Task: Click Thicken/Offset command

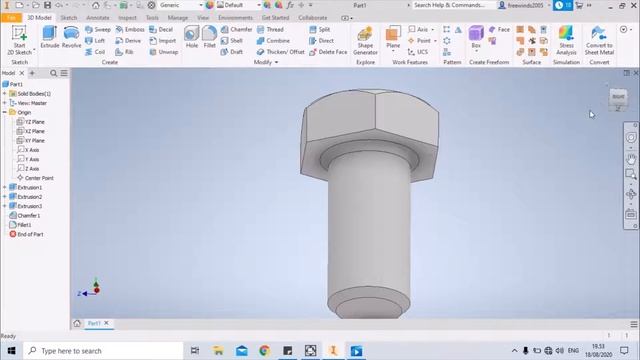Action: click(x=281, y=52)
